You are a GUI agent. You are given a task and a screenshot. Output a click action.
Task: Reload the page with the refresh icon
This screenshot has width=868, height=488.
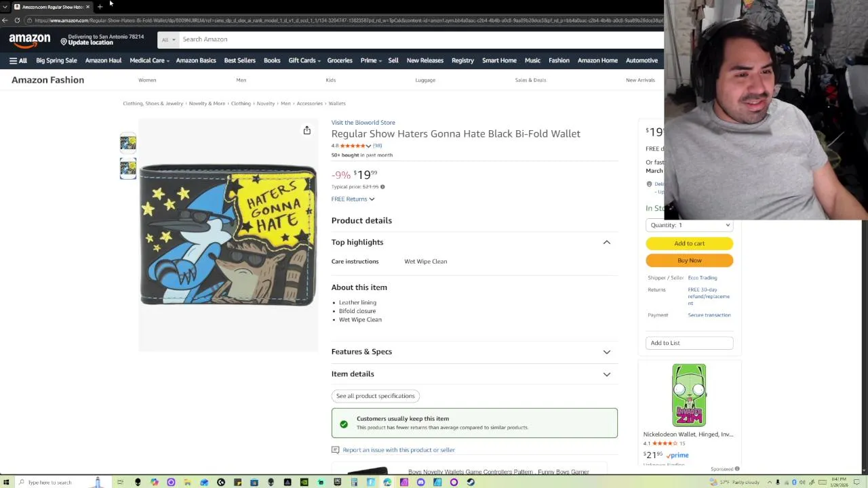[x=17, y=20]
